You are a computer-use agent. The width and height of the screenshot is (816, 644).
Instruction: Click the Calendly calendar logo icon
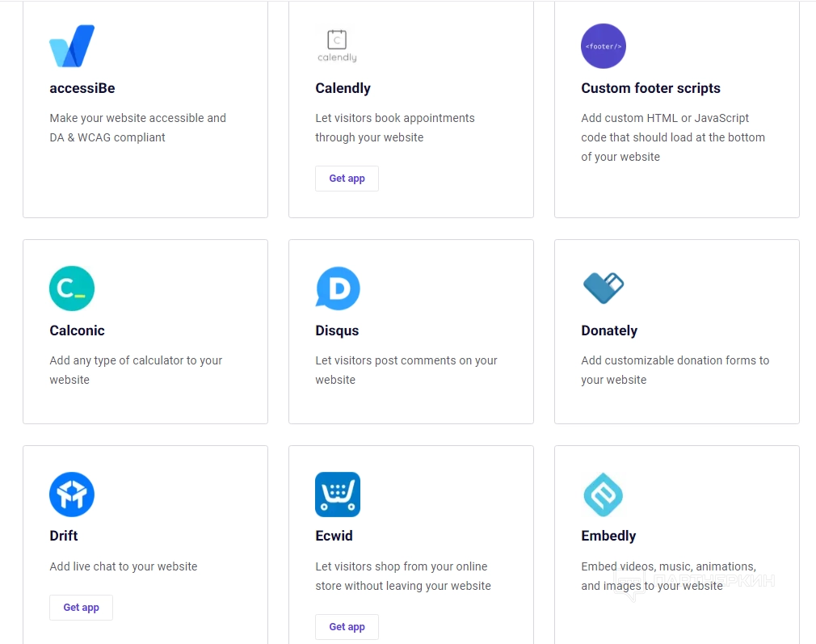pos(337,46)
